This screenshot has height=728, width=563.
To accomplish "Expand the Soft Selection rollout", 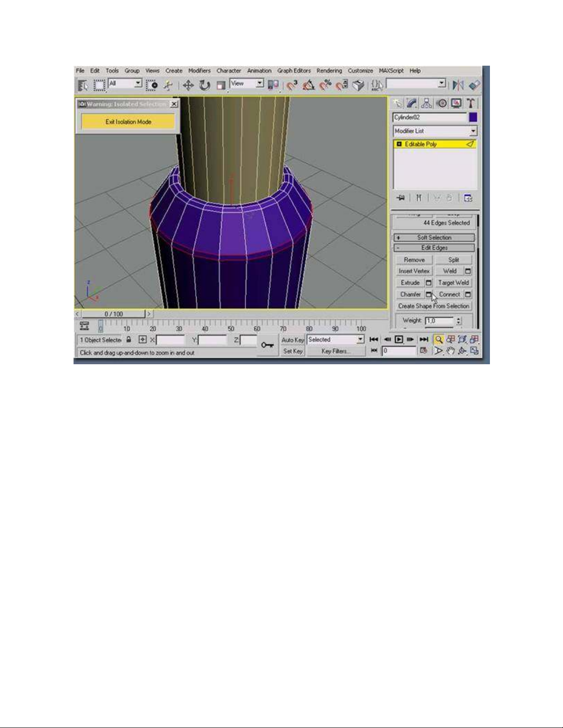I will 434,237.
